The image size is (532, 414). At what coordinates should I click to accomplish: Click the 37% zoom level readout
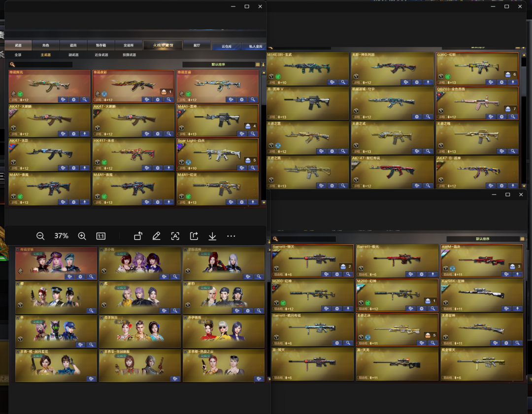pos(62,236)
